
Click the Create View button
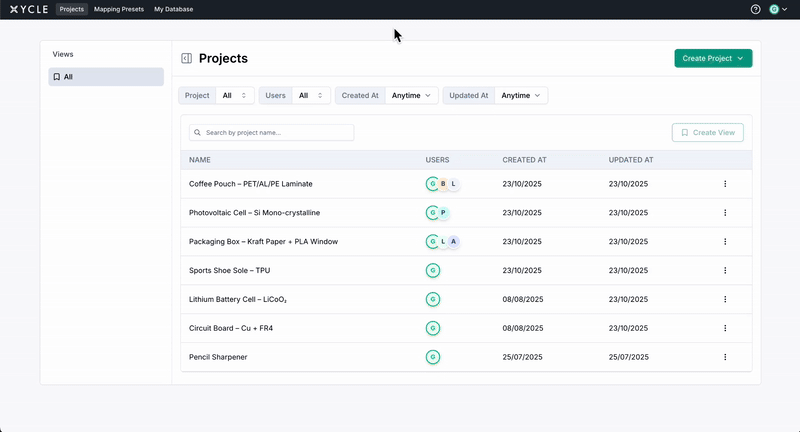(707, 132)
